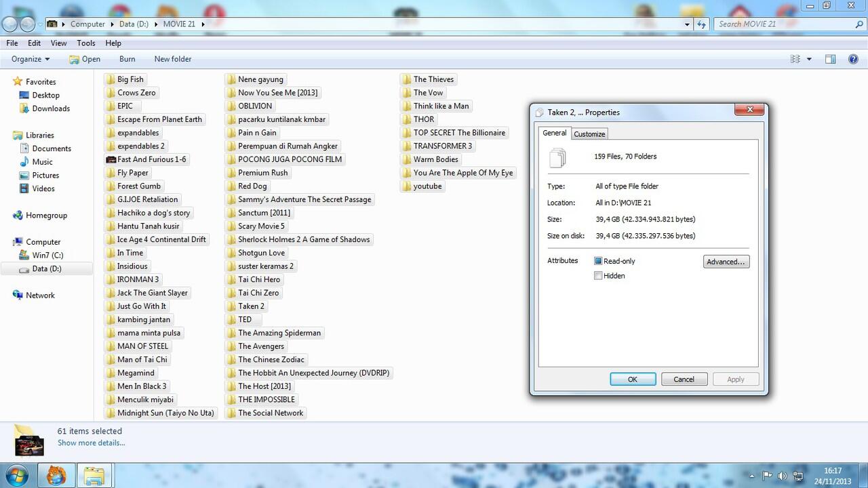Select the General tab in Properties
868x488 pixels.
pos(554,133)
